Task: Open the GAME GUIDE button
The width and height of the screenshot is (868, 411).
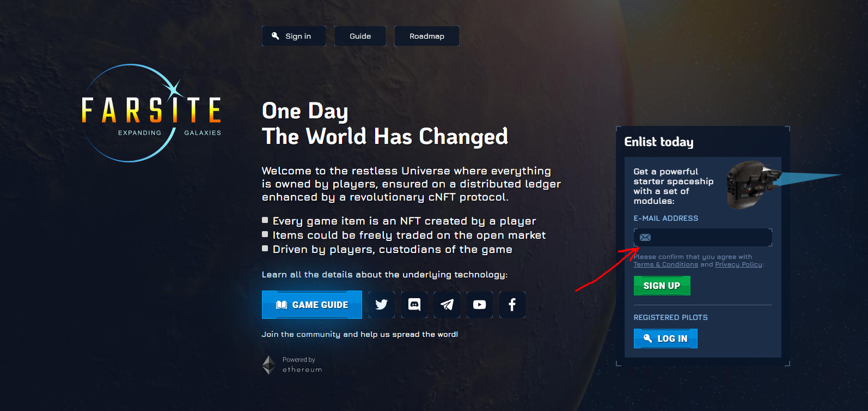Action: point(312,305)
